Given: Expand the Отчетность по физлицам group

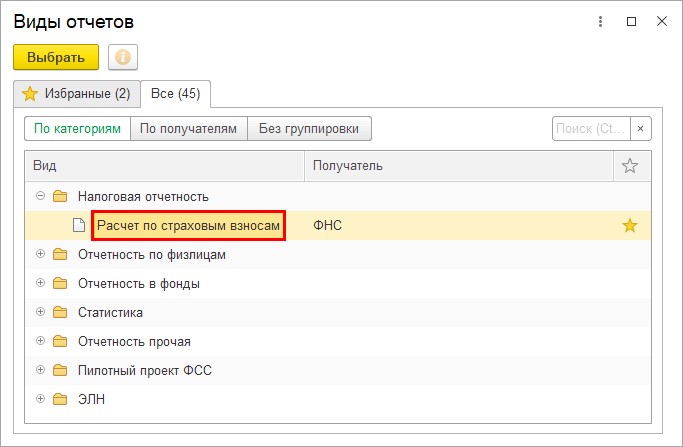Looking at the screenshot, I should click(41, 254).
